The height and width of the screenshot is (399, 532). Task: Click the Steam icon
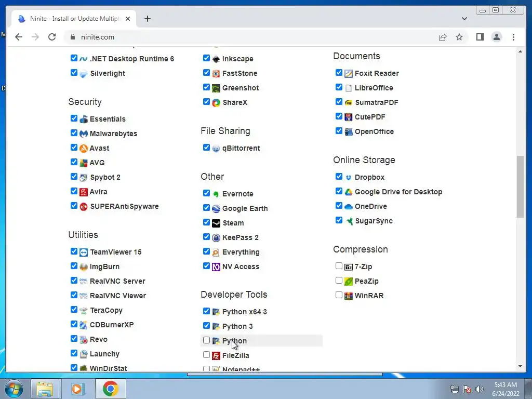coord(216,223)
